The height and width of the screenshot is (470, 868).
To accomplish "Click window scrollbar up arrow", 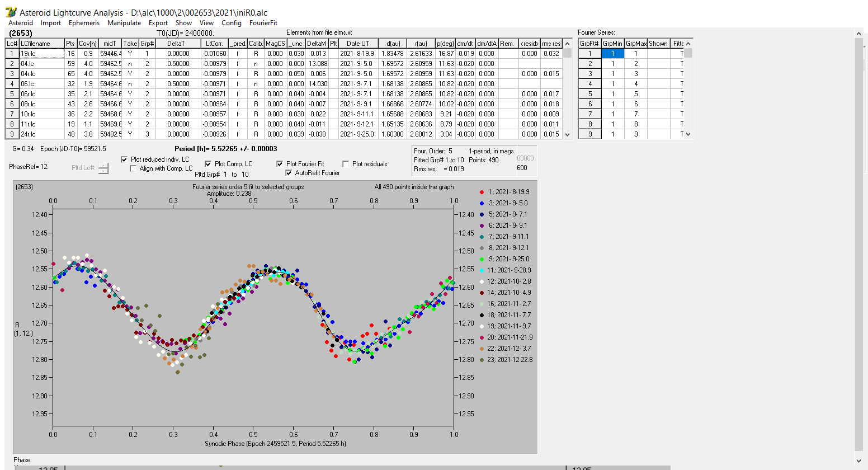I will (859, 34).
